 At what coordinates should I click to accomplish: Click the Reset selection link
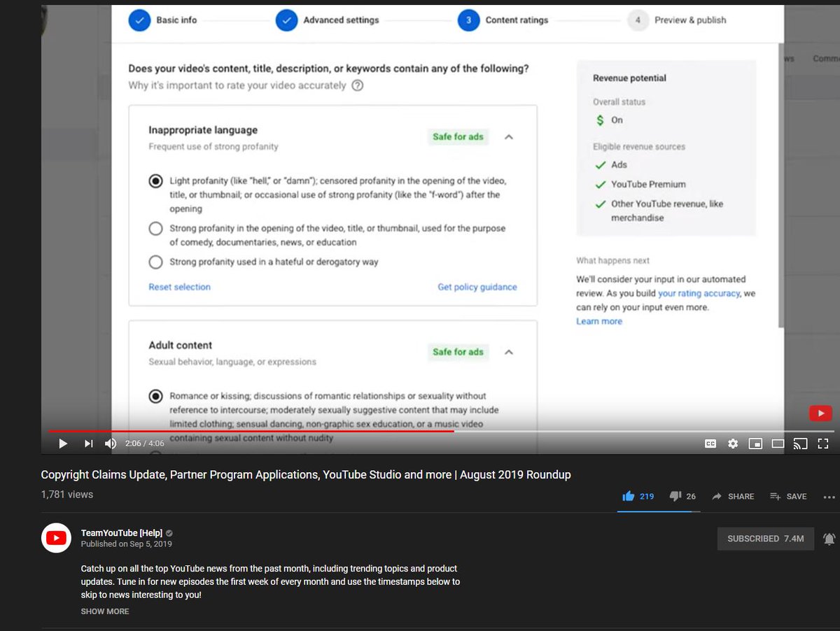click(x=179, y=287)
